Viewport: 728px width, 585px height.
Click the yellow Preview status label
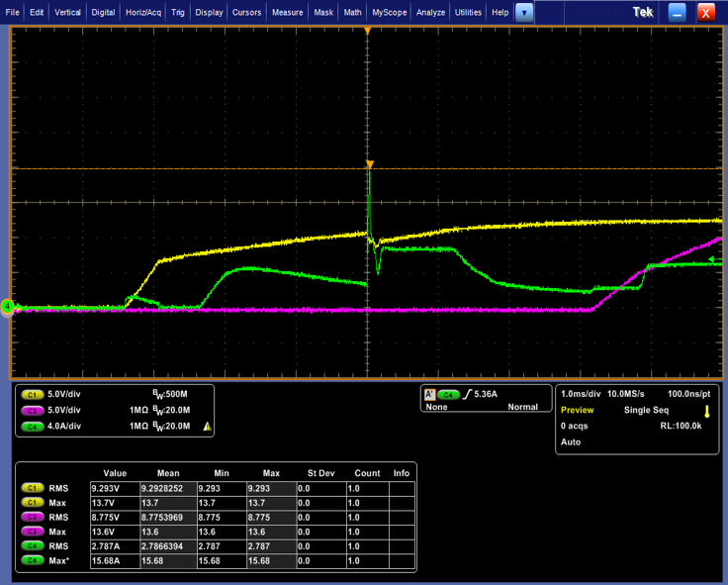click(x=577, y=410)
